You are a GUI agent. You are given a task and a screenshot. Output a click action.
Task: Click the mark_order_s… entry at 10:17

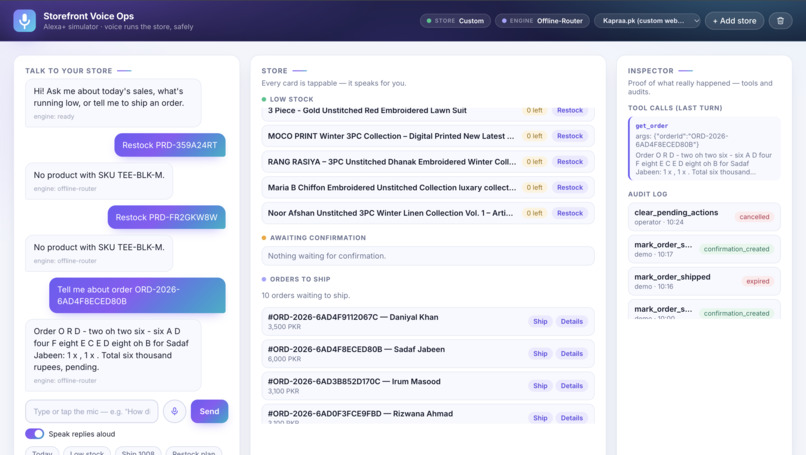pos(704,249)
